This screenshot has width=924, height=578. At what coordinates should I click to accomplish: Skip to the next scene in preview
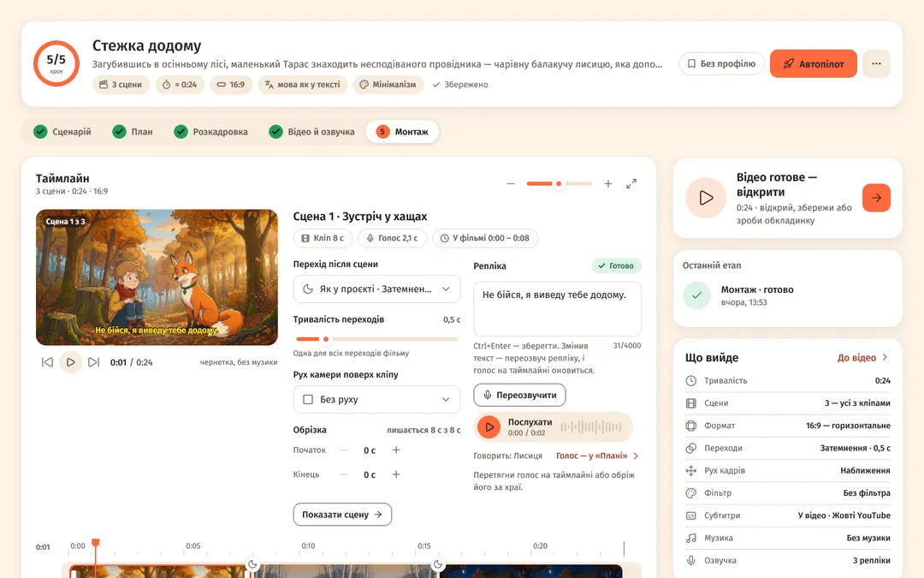click(94, 362)
